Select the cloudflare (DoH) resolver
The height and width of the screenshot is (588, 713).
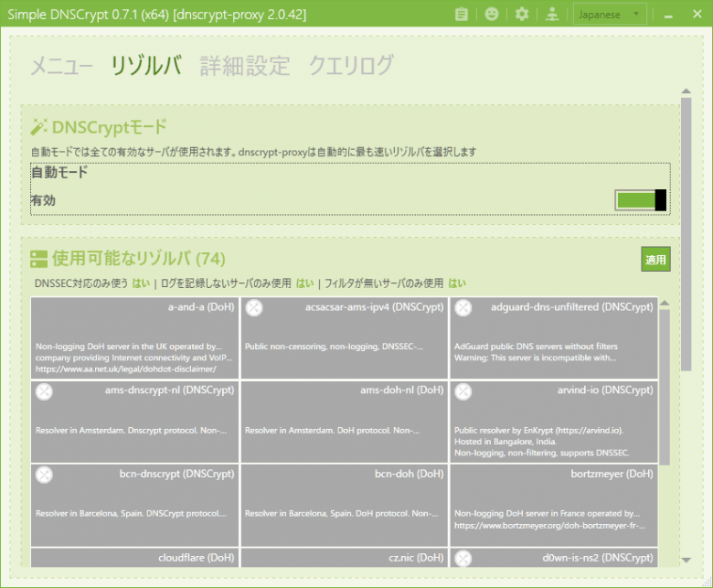(134, 558)
